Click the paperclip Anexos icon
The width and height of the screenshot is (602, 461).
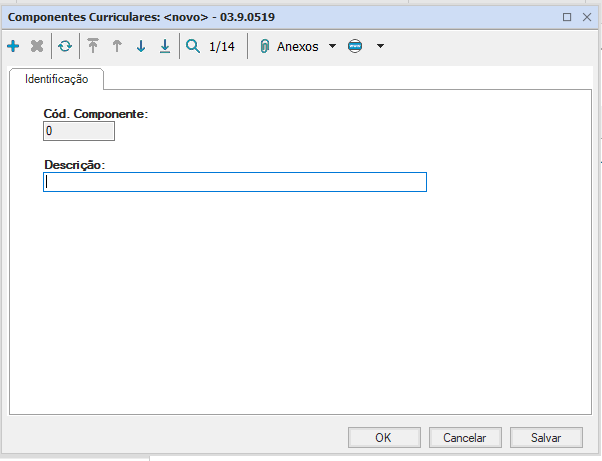click(265, 46)
